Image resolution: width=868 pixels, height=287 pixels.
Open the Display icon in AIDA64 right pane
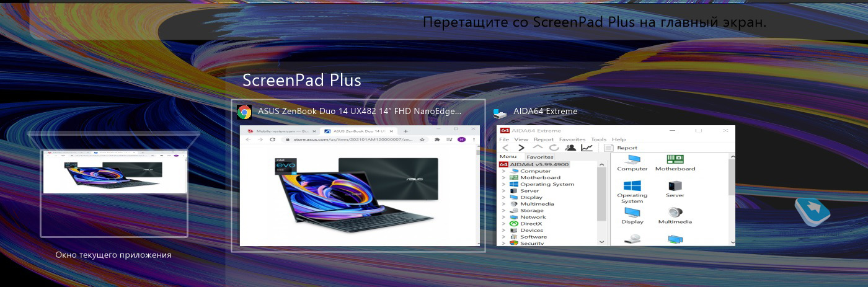pyautogui.click(x=632, y=215)
